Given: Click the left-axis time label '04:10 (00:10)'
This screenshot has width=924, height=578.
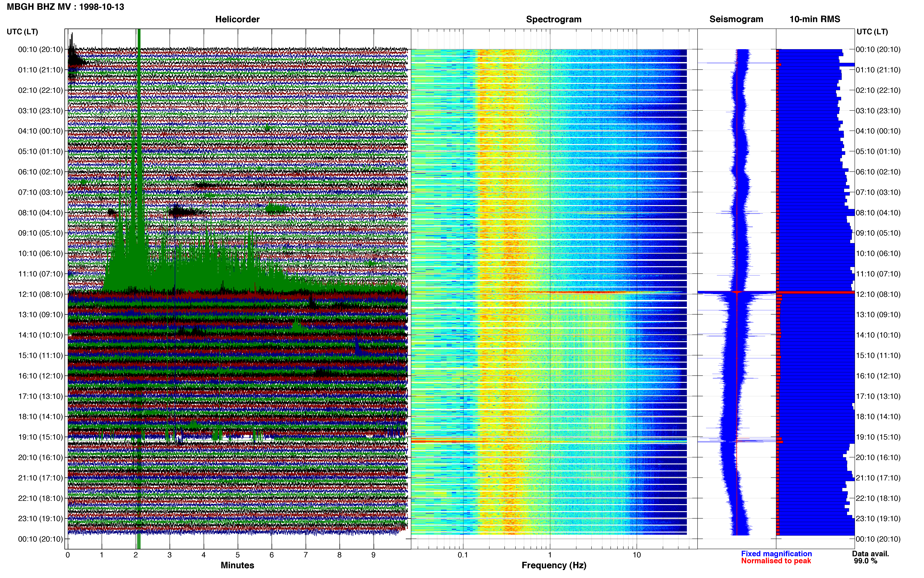Looking at the screenshot, I should [x=41, y=131].
